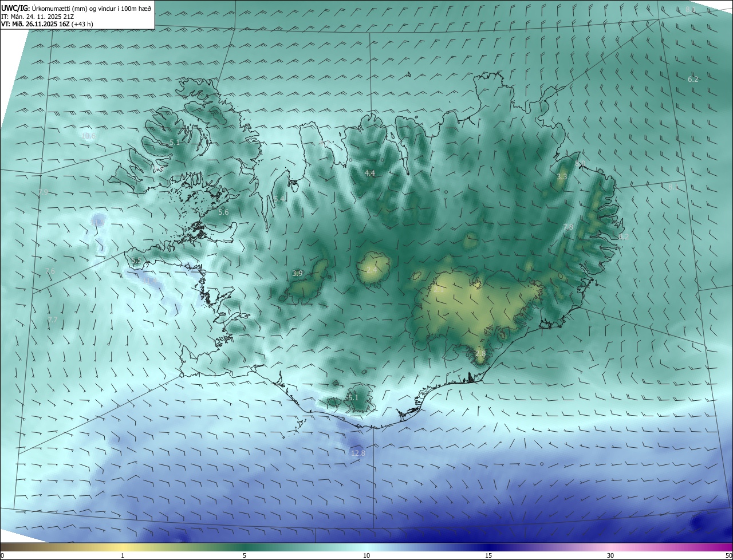Screen dimensions: 733x560
Task: Click the 2.1 value on Vatnajökull glacier
Action: [x=439, y=290]
